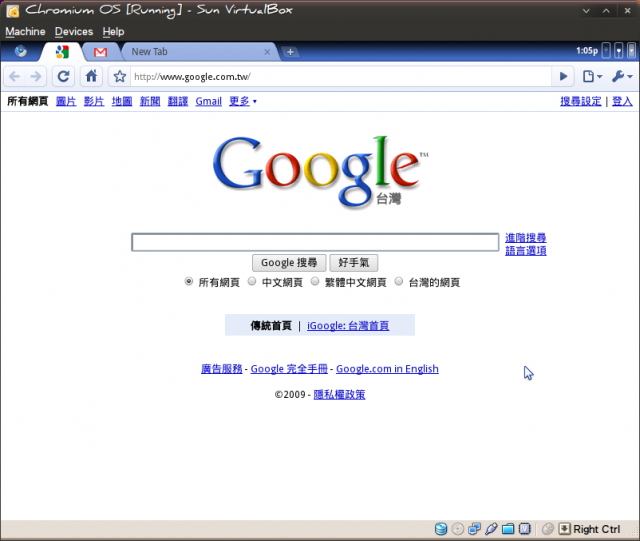
Task: Open iGoogle: 台灣首頁 link
Action: [348, 325]
